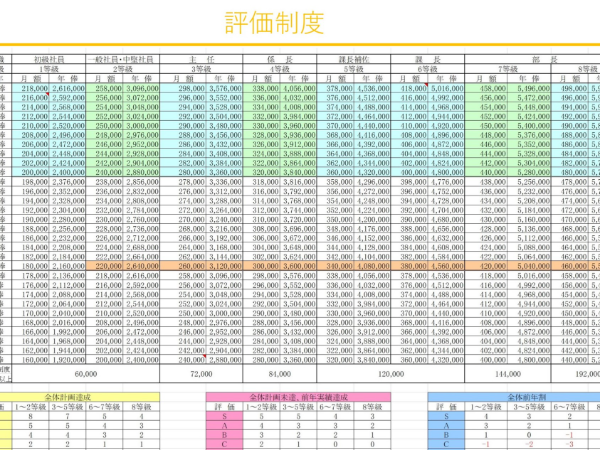Select the 一般社員・中堅社員 header cell
Image resolution: width=600 pixels, height=450 pixels.
pyautogui.click(x=122, y=59)
